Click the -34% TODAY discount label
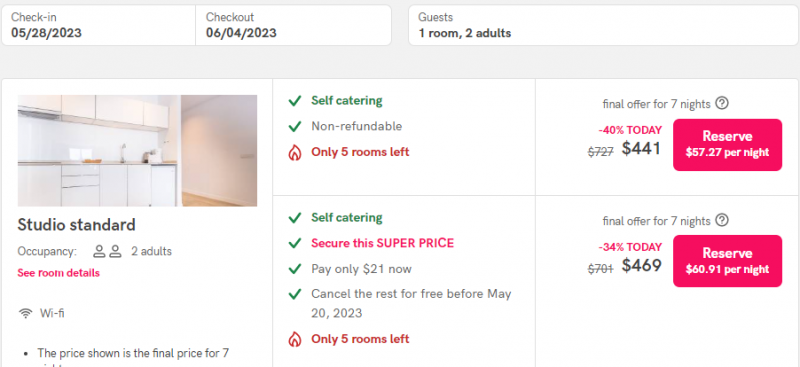 (630, 247)
